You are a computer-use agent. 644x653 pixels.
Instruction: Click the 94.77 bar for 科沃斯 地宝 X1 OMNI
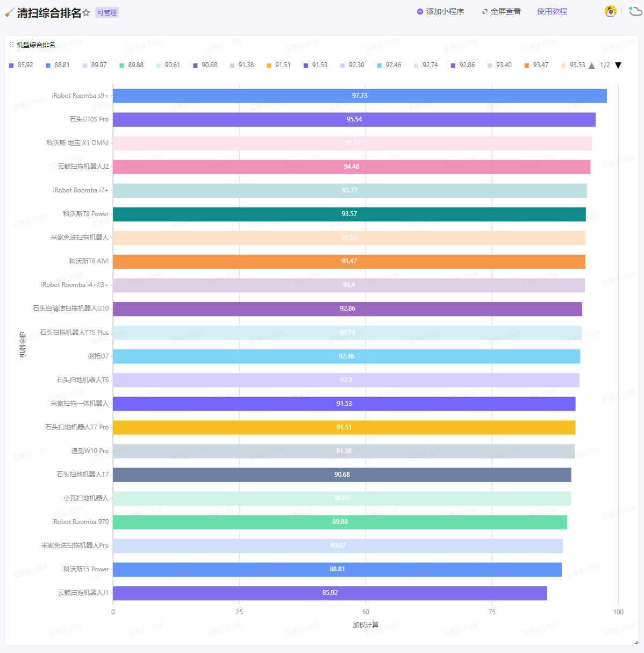coord(352,143)
